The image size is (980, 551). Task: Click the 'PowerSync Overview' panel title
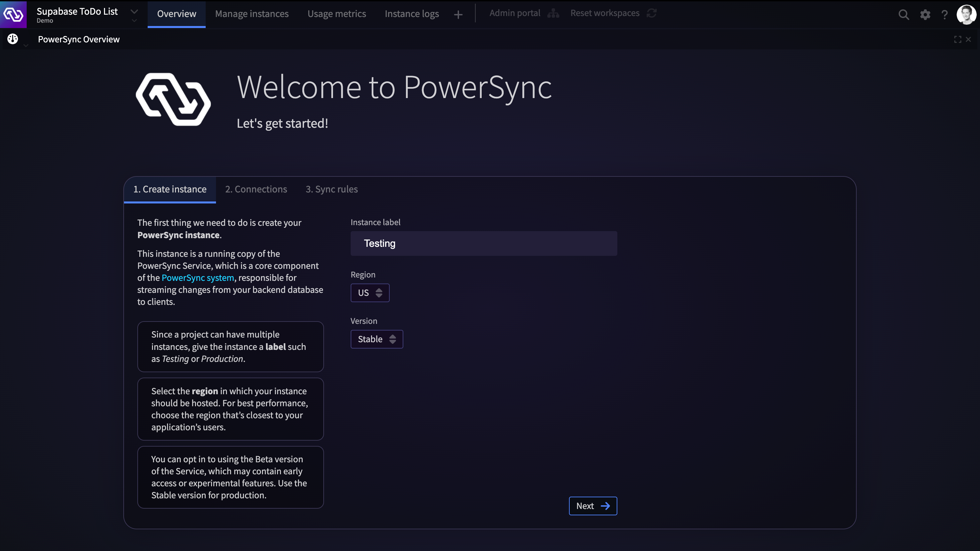point(79,39)
